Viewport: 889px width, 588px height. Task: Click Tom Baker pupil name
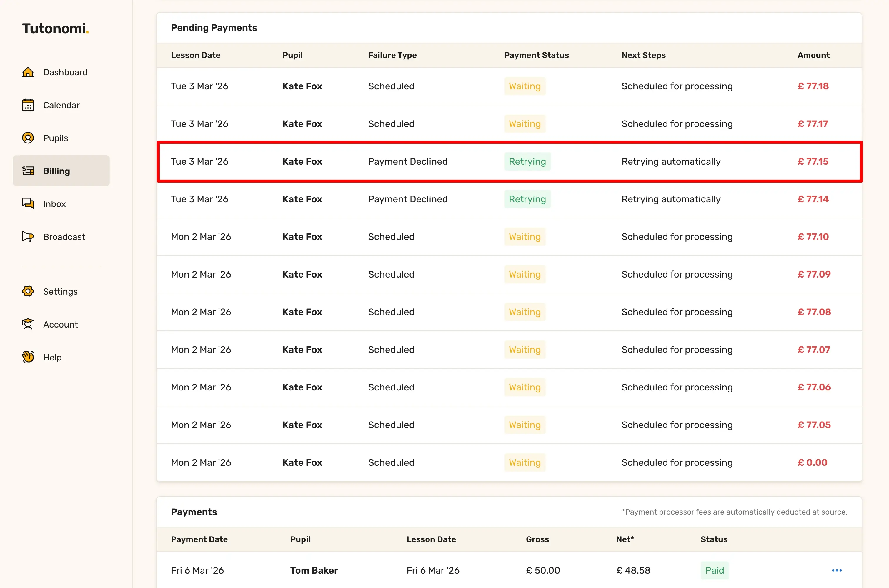[314, 570]
